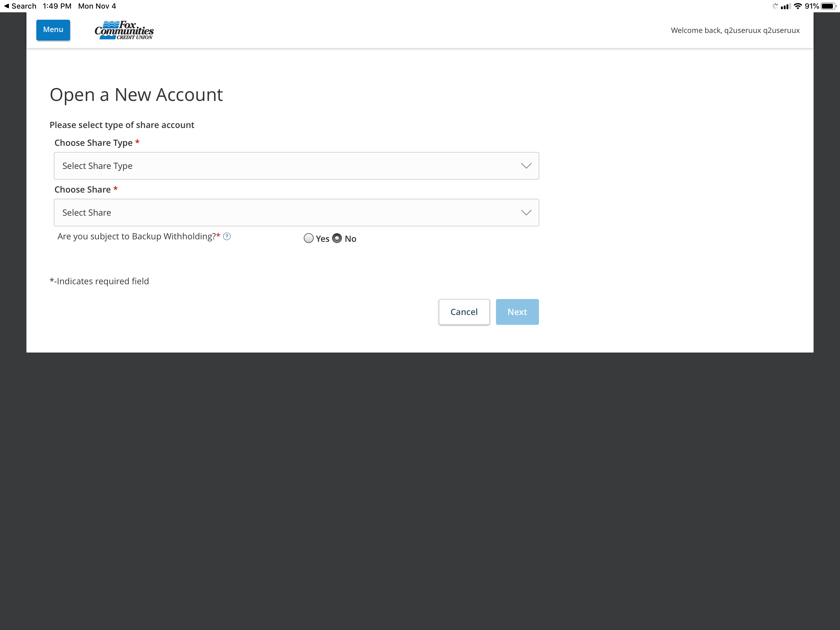The width and height of the screenshot is (840, 630).
Task: Tap the cellular signal bars icon
Action: [785, 6]
